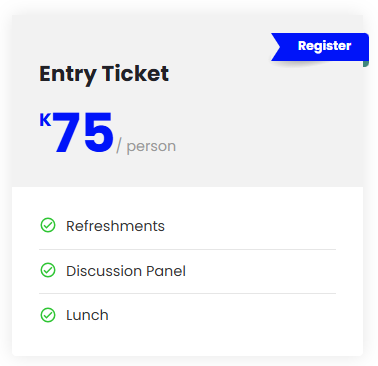Click the shadow beneath the Register ribbon
Viewport: 378px width, 366px height.
[x=300, y=64]
